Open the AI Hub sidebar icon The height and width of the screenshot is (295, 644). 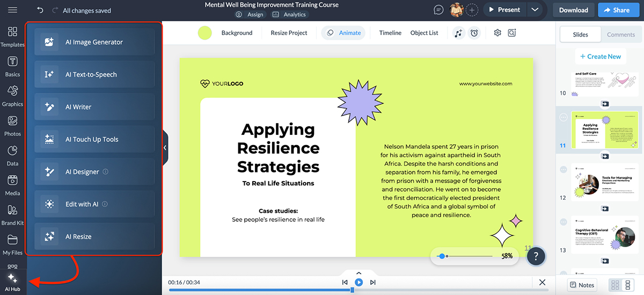coord(12,280)
